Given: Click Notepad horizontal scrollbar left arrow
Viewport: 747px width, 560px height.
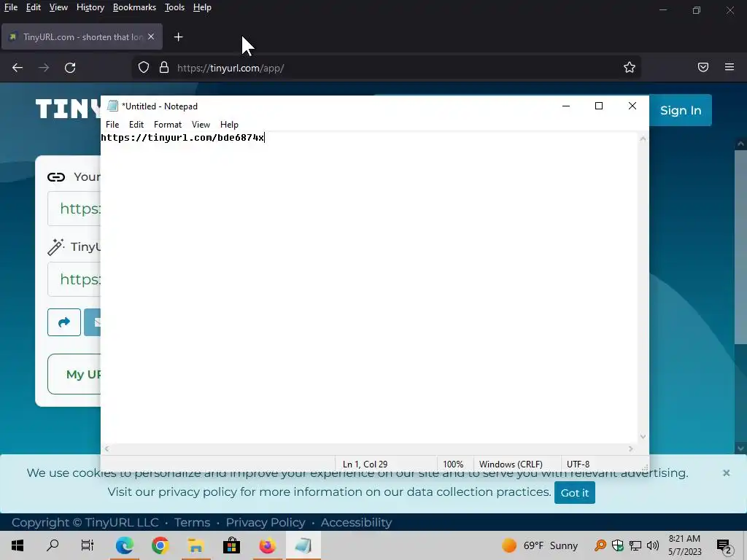Looking at the screenshot, I should (107, 448).
